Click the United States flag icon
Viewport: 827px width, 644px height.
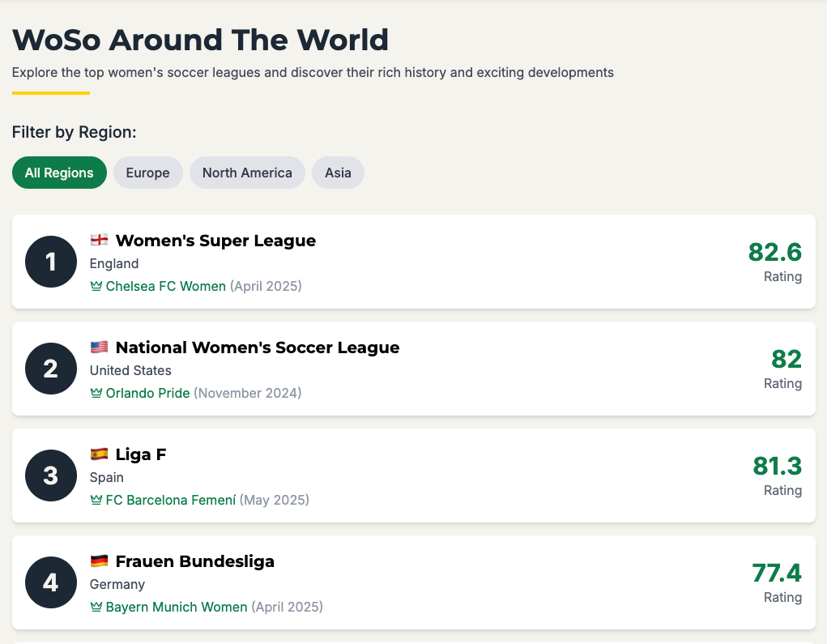99,347
